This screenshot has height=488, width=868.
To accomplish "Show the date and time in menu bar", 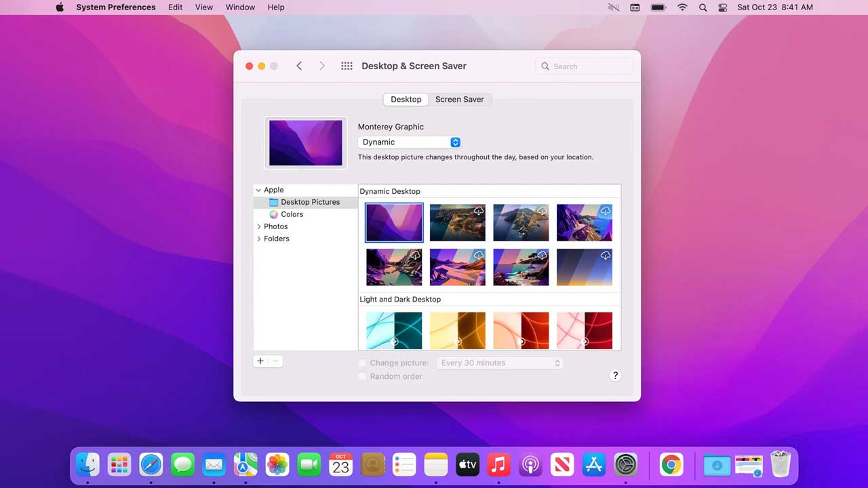I will click(x=775, y=7).
